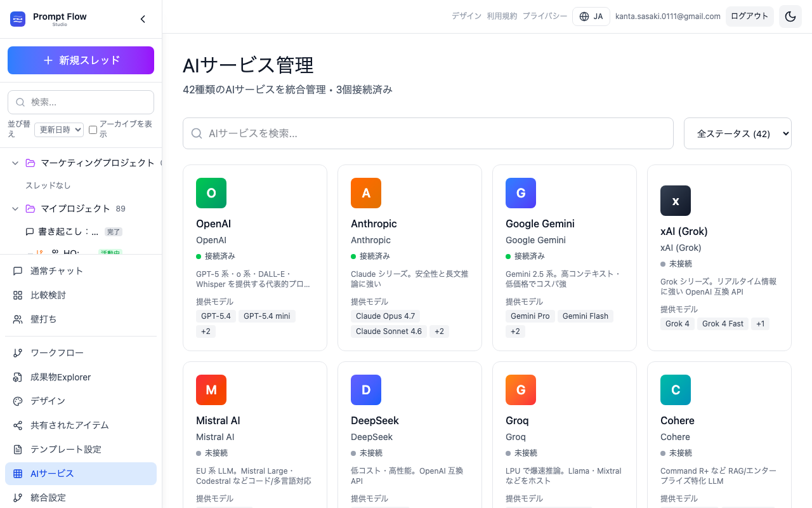Click the Claude Opus 4.7 model tag

coord(385,316)
